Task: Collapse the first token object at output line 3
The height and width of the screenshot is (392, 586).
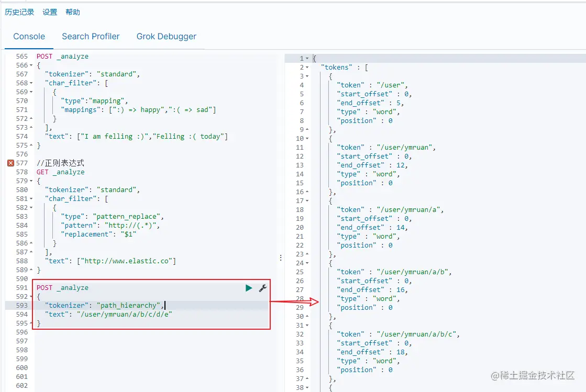Action: pos(307,76)
